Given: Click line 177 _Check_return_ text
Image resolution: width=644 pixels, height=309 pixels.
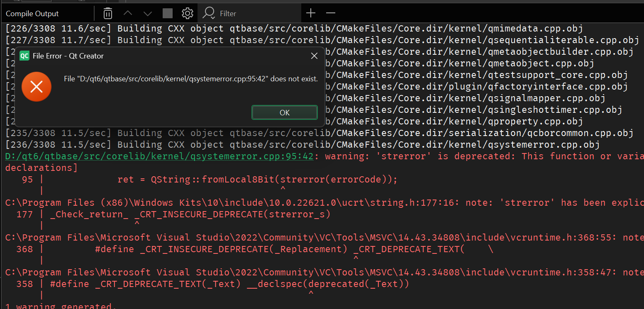Looking at the screenshot, I should 173,214.
